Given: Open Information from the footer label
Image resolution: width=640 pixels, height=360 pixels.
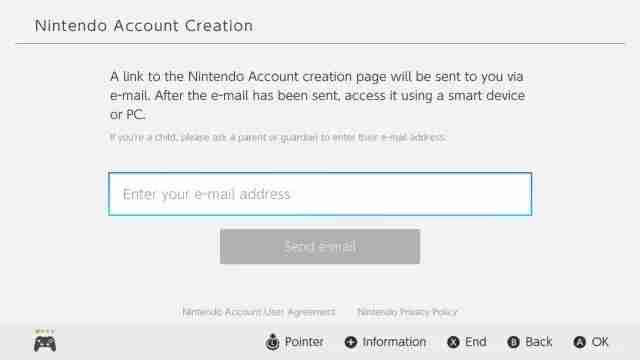Looking at the screenshot, I should coord(394,342).
